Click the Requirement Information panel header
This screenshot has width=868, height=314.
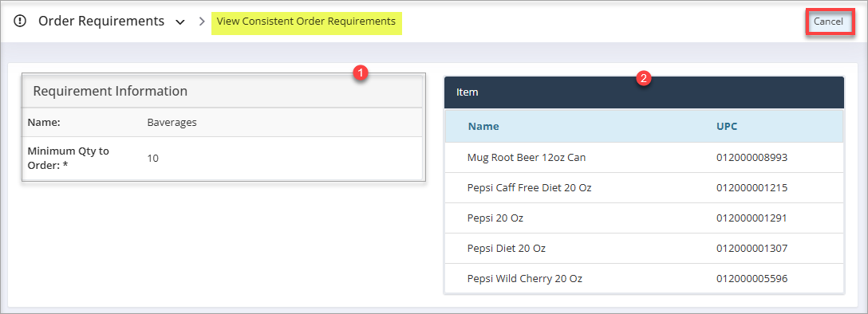click(223, 91)
